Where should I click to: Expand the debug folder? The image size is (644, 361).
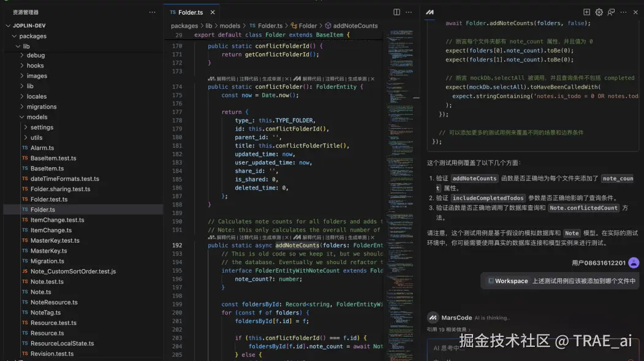tap(22, 55)
